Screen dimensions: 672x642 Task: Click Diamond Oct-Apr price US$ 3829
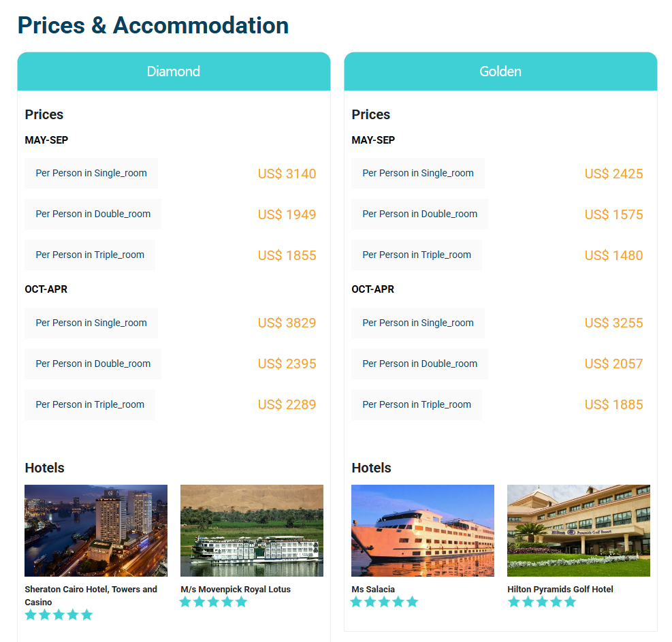click(x=287, y=323)
